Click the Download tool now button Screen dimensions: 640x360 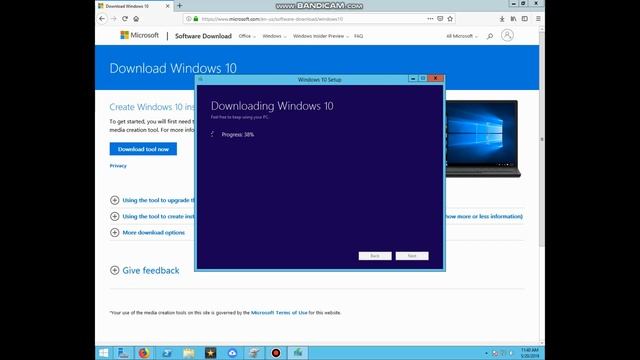(143, 149)
